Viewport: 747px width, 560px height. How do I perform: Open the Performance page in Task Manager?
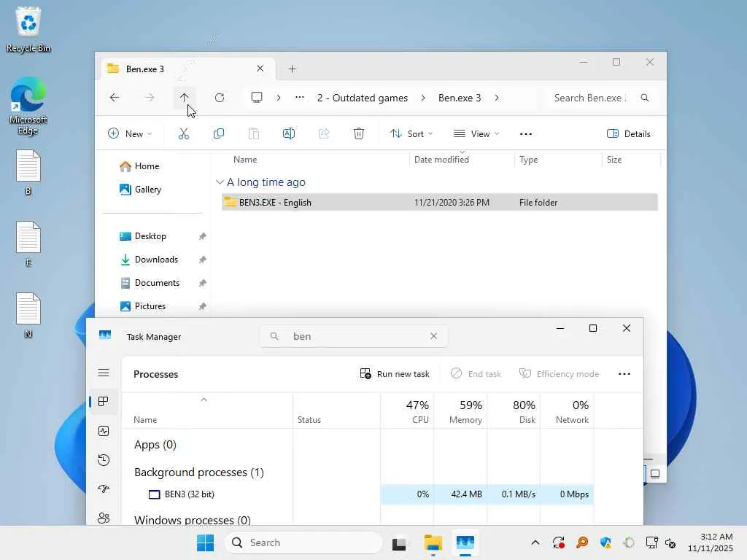[104, 431]
